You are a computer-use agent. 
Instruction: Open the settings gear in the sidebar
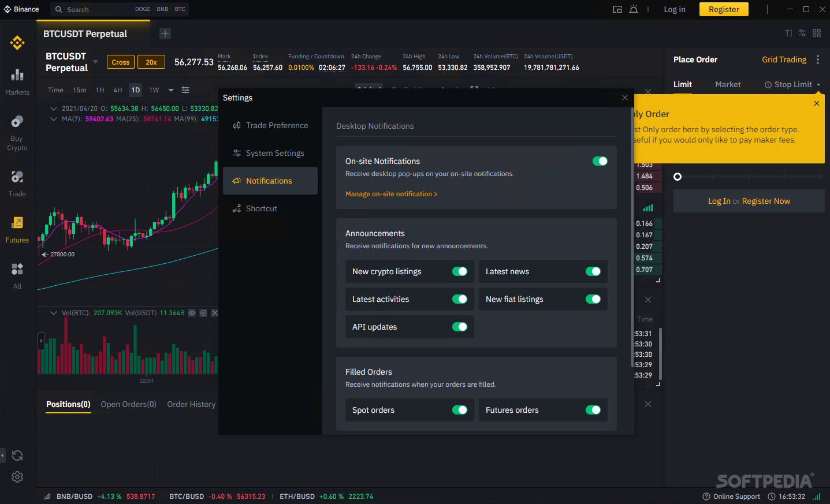[x=17, y=477]
